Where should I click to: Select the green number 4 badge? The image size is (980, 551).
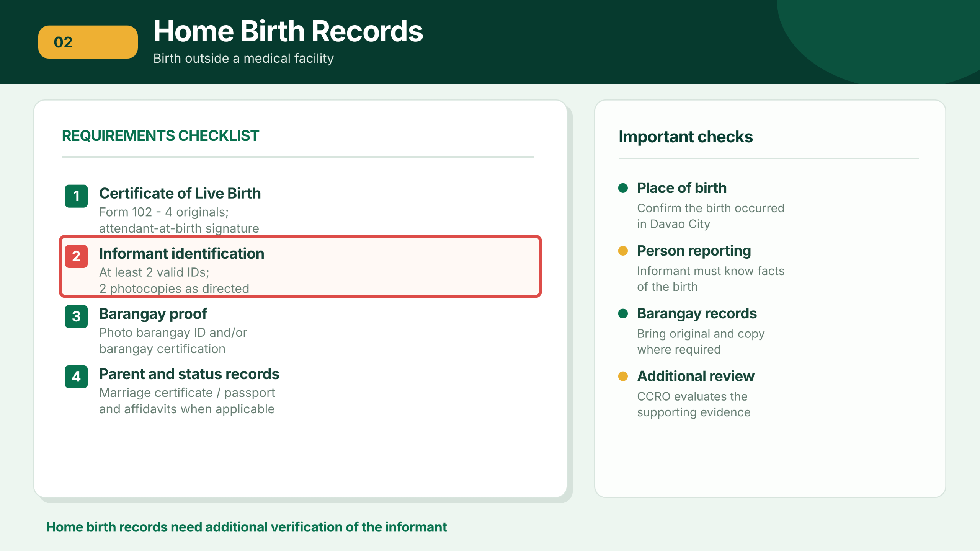click(x=76, y=377)
